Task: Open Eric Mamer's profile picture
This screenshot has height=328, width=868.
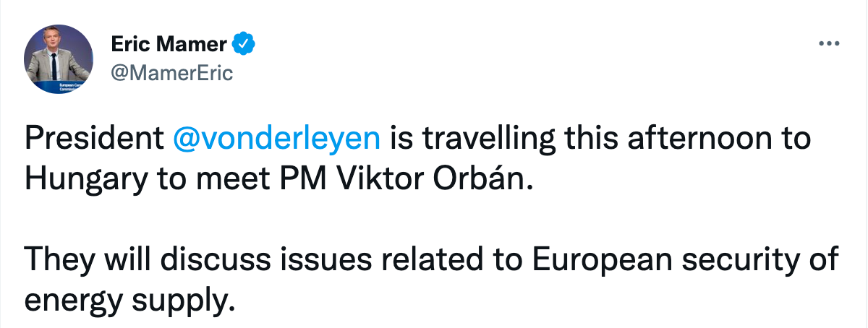Action: coord(58,58)
